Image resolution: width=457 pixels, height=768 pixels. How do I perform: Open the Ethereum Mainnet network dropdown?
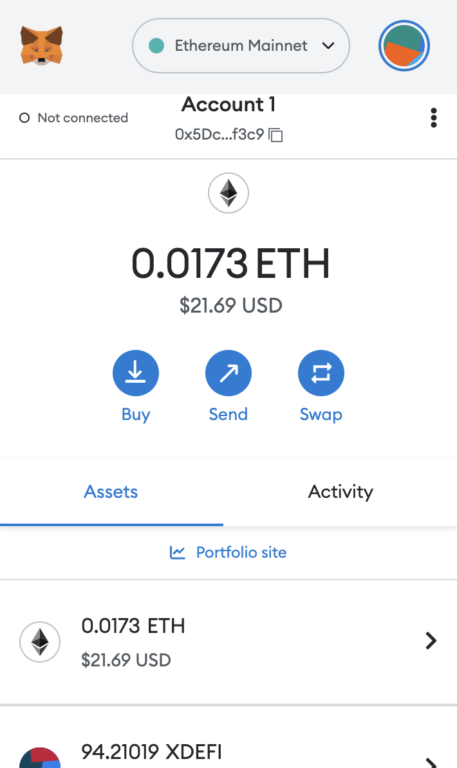point(241,46)
